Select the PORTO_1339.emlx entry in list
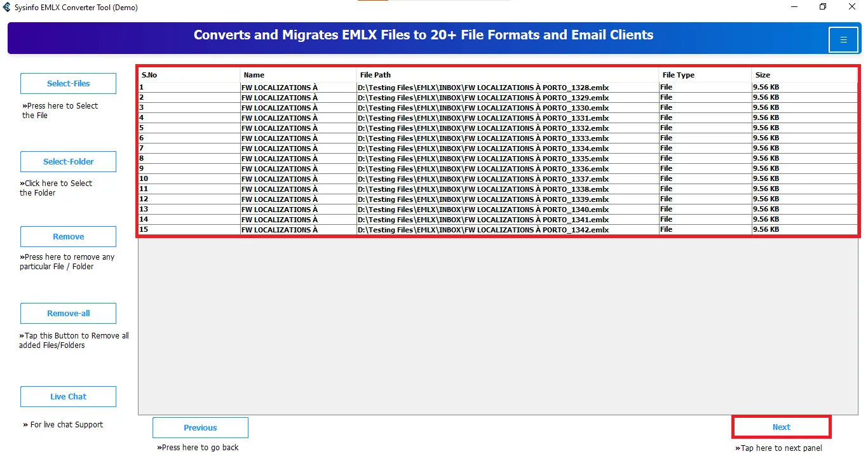Viewport: 868px width, 461px height. [x=498, y=199]
